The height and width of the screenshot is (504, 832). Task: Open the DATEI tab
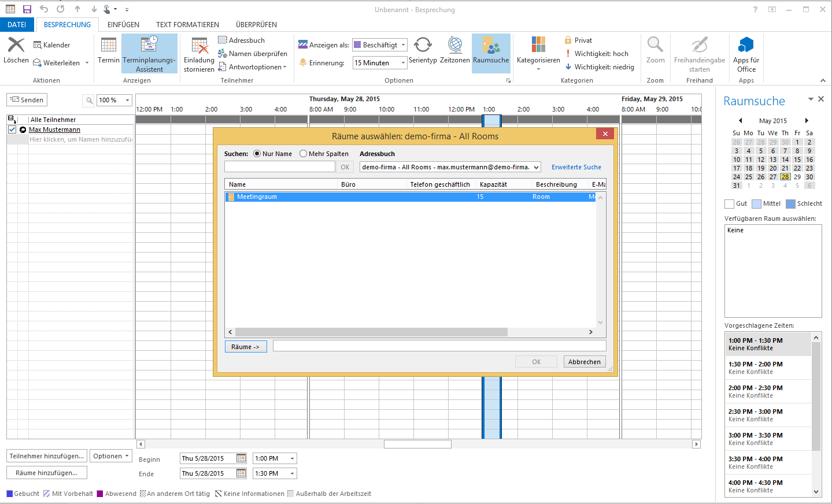tap(17, 25)
